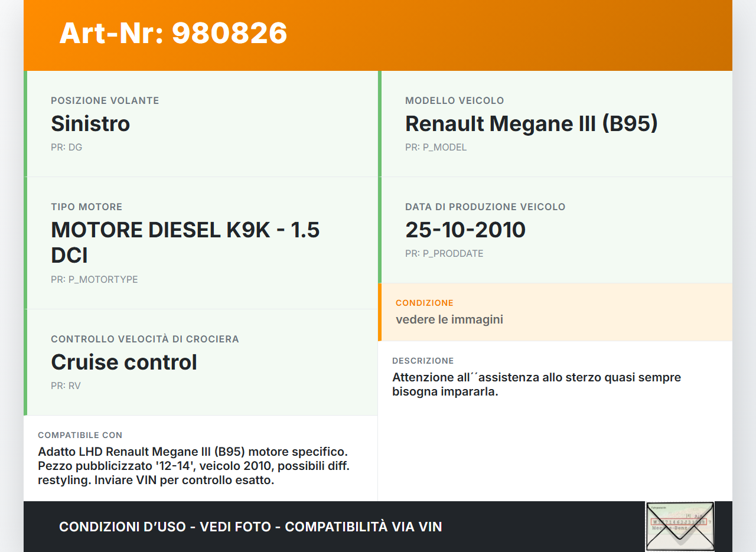Click the PR: P_MOTORTYPE code text
This screenshot has height=552, width=756.
pos(94,279)
